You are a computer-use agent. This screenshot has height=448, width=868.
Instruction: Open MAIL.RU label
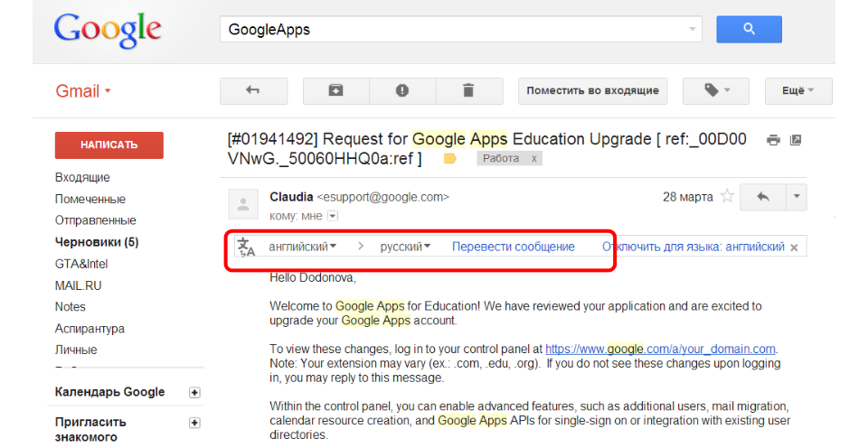[78, 285]
